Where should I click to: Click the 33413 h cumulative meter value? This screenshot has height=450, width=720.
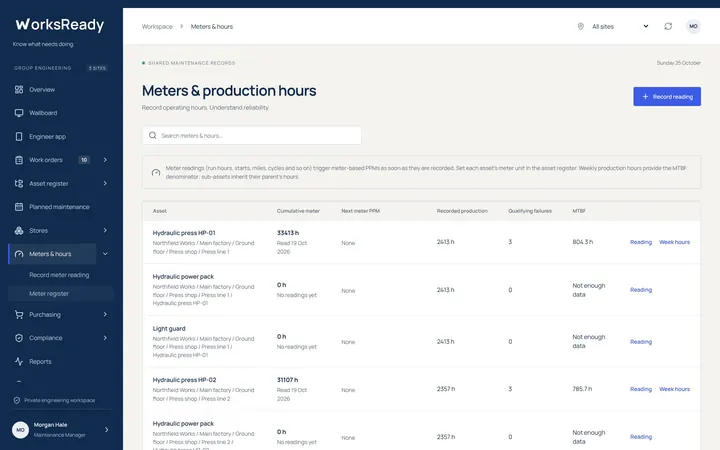287,233
